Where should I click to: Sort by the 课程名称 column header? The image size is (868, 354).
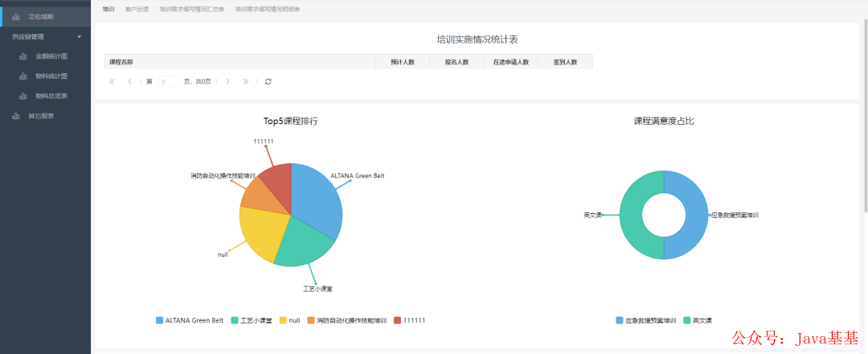(240, 61)
